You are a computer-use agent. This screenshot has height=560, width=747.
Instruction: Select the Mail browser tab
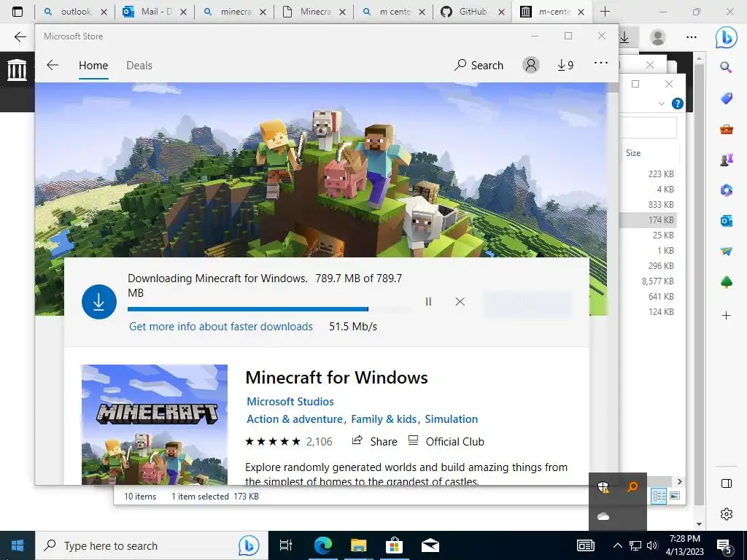[155, 12]
